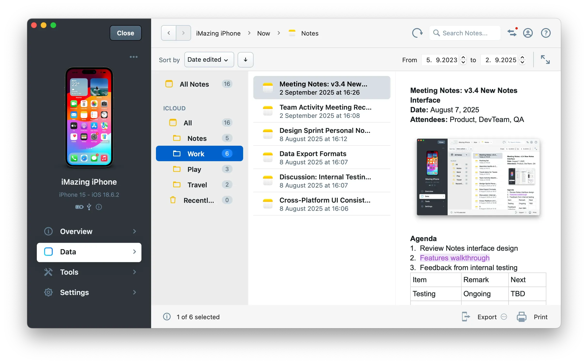Increment the From date stepper
This screenshot has height=364, width=588.
point(463,58)
